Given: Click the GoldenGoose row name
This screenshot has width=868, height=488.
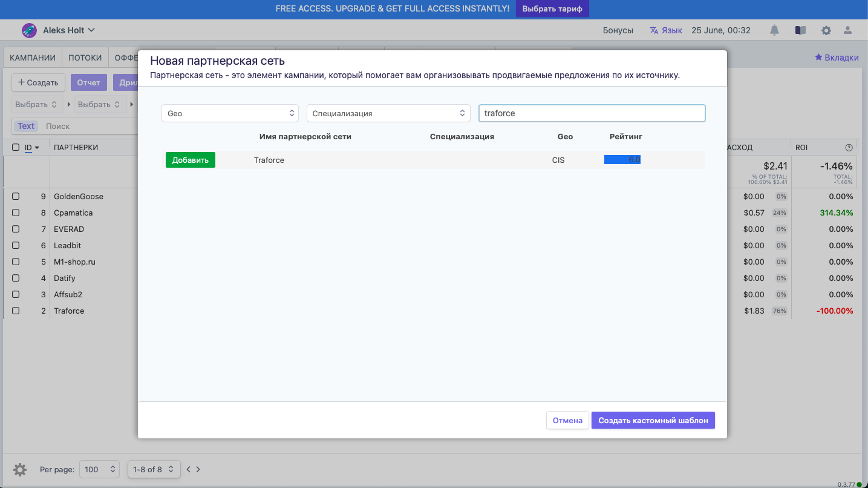Looking at the screenshot, I should tap(79, 196).
